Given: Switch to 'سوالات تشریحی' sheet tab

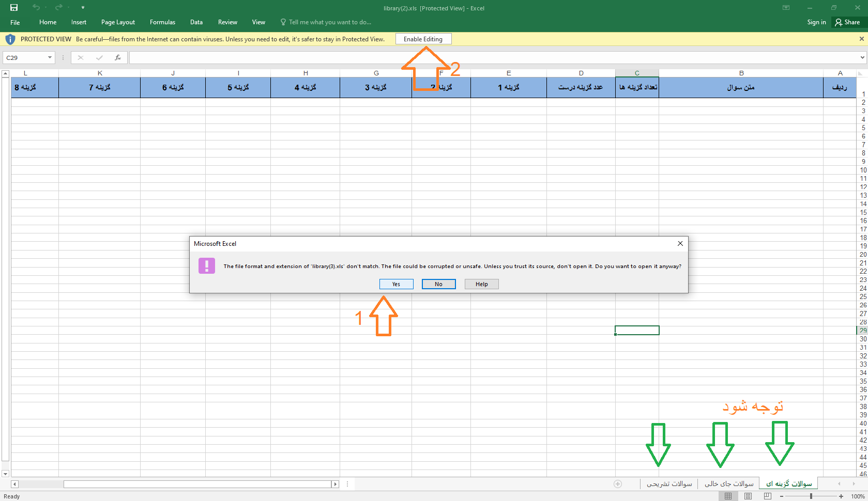Looking at the screenshot, I should [669, 484].
